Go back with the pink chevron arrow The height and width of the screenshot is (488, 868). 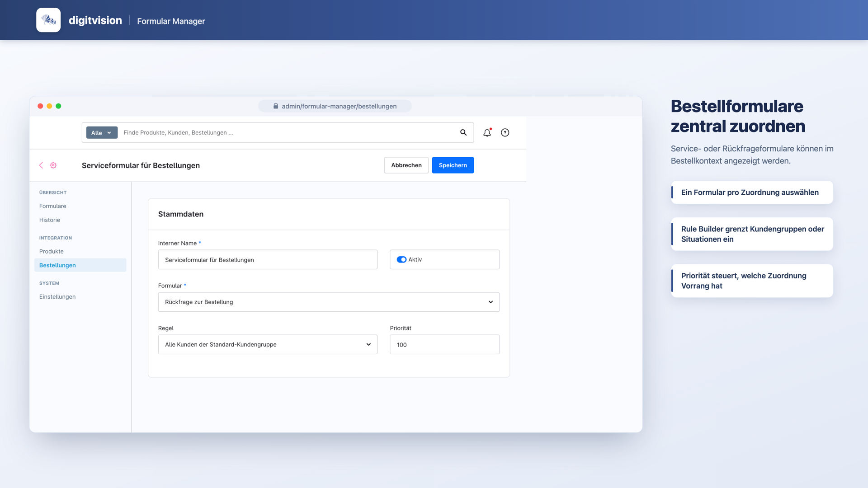pos(41,165)
